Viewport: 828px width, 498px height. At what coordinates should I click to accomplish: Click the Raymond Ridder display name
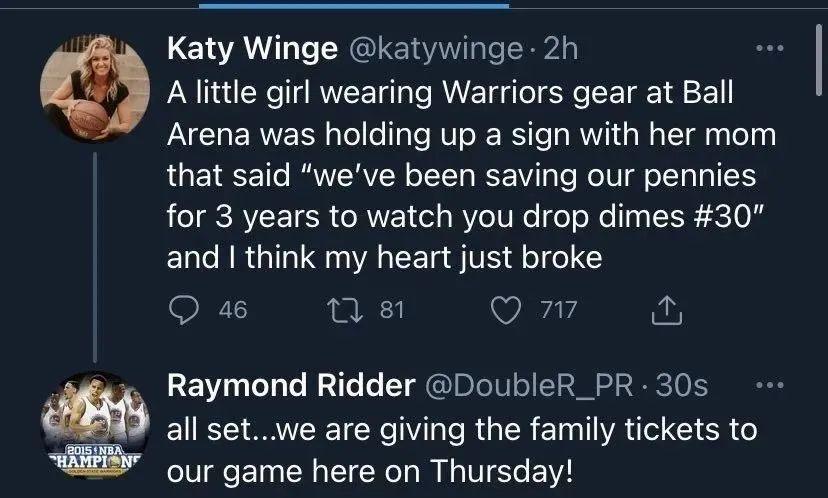pyautogui.click(x=289, y=384)
